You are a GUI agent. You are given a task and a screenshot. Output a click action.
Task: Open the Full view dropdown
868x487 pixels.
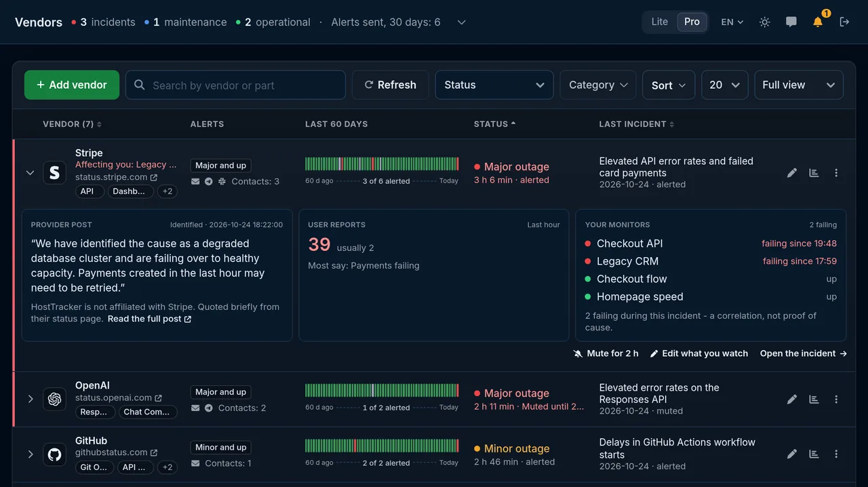799,85
